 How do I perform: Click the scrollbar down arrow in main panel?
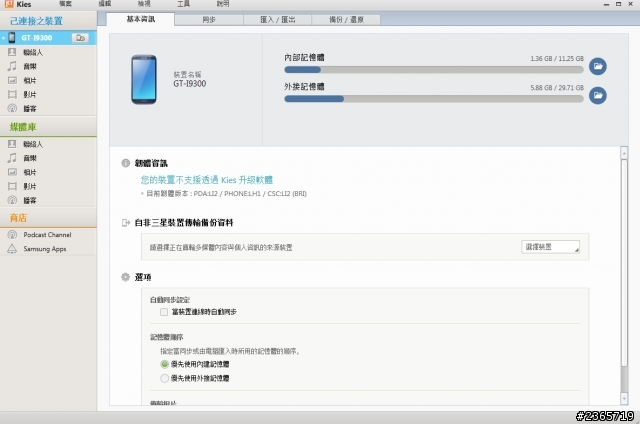click(x=624, y=398)
